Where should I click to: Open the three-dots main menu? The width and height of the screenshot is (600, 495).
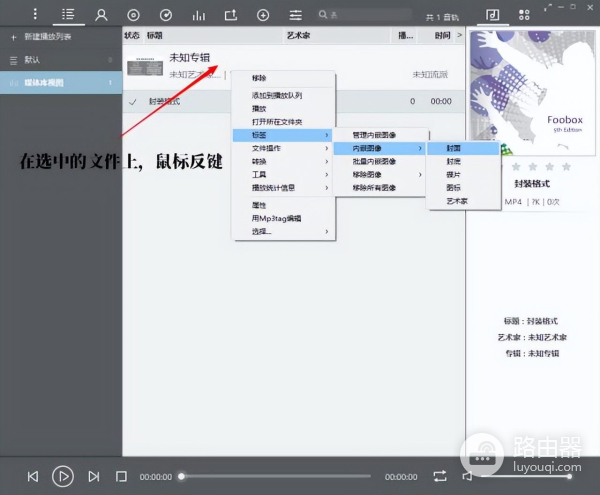click(x=35, y=14)
